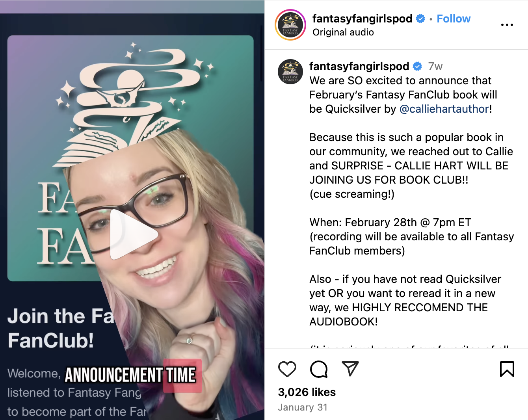528x420 pixels.
Task: Click the caption's fantasyfangirlspod avatar
Action: point(290,72)
